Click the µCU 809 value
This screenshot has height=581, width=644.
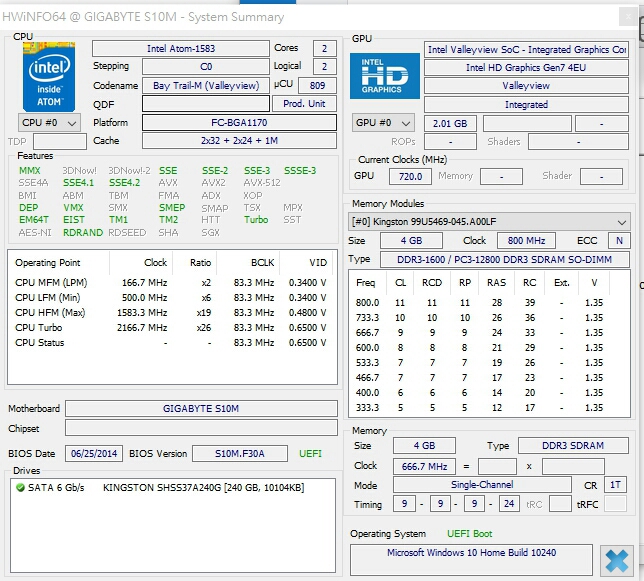coord(317,85)
